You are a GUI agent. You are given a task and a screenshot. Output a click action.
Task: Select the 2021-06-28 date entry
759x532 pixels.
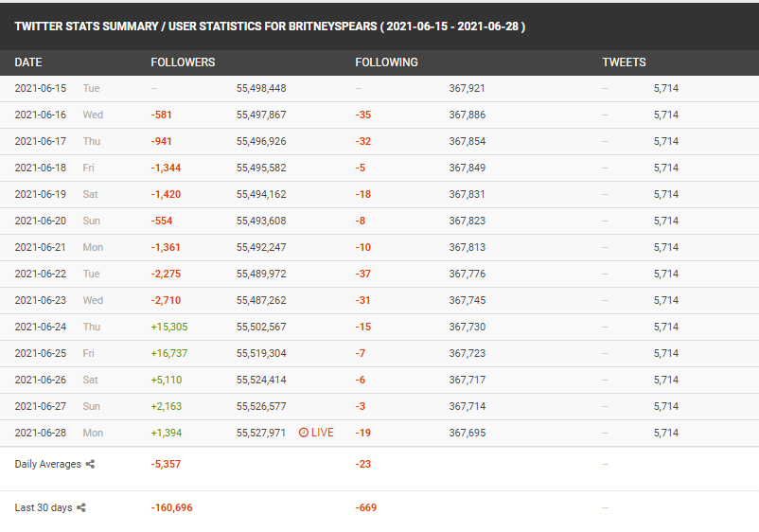(x=40, y=433)
